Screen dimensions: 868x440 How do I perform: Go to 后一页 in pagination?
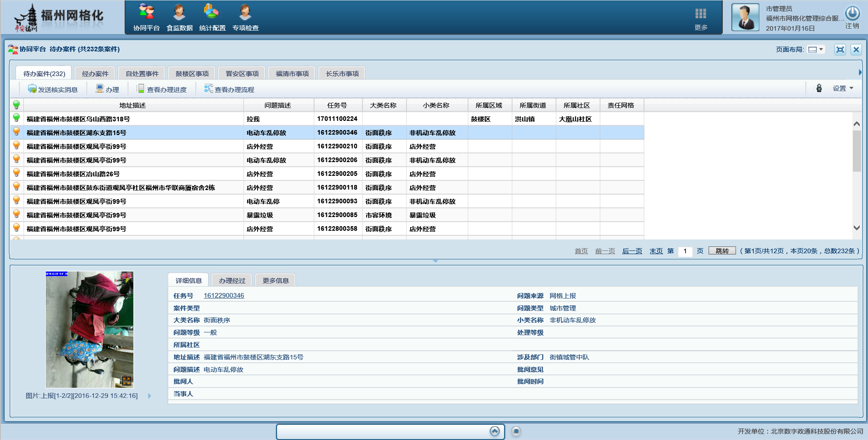[632, 251]
